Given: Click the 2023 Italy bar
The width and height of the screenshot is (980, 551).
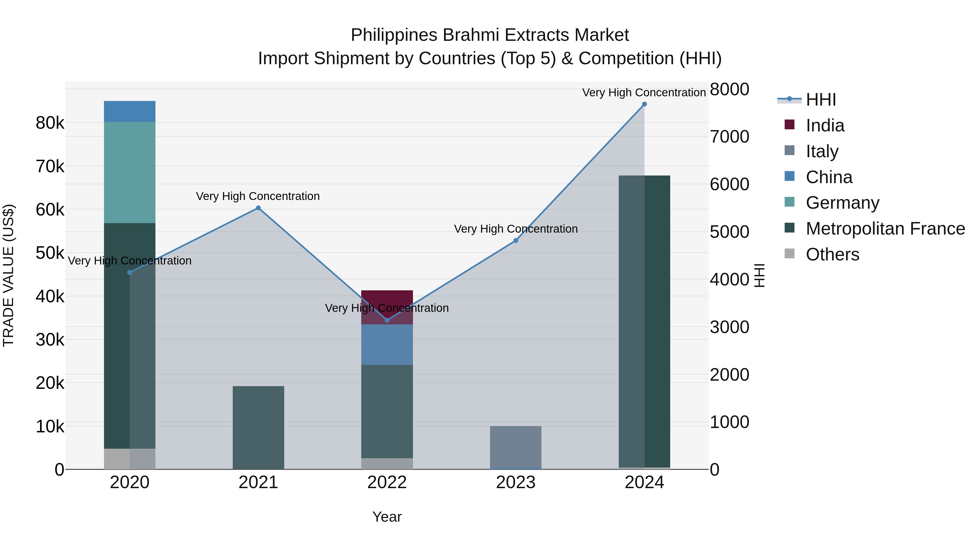Looking at the screenshot, I should coord(516,447).
